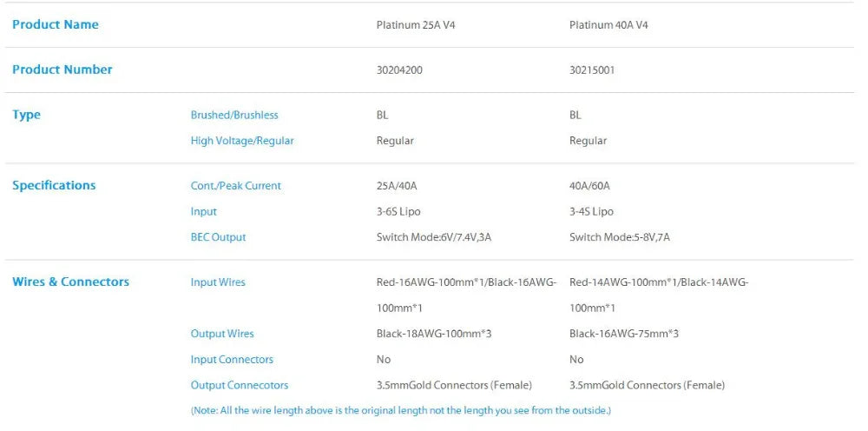
Task: Click the 3-6S Lipo input value
Action: (x=398, y=212)
